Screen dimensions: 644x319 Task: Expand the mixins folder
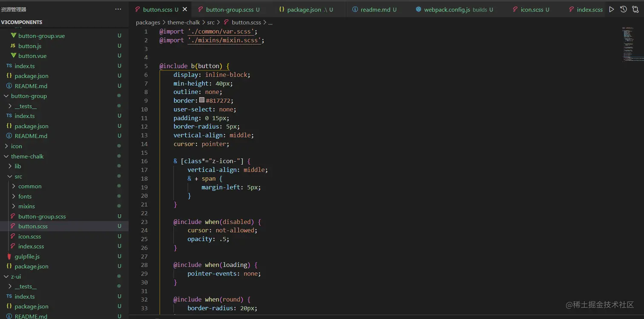(x=64, y=206)
